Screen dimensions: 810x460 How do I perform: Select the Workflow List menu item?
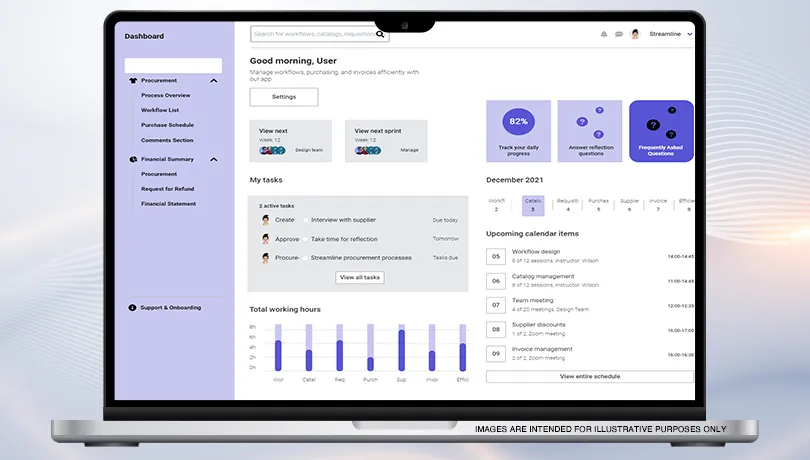(160, 110)
